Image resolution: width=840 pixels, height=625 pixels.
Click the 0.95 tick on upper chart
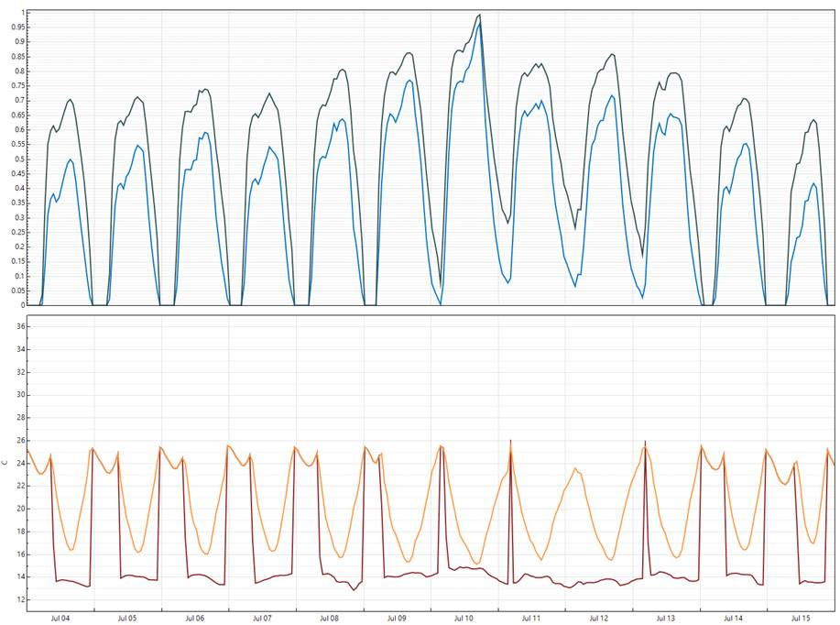[x=18, y=27]
